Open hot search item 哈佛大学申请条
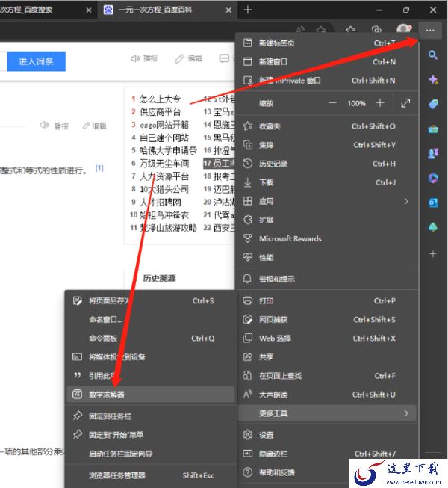Viewport: 448px width, 488px height. 168,151
